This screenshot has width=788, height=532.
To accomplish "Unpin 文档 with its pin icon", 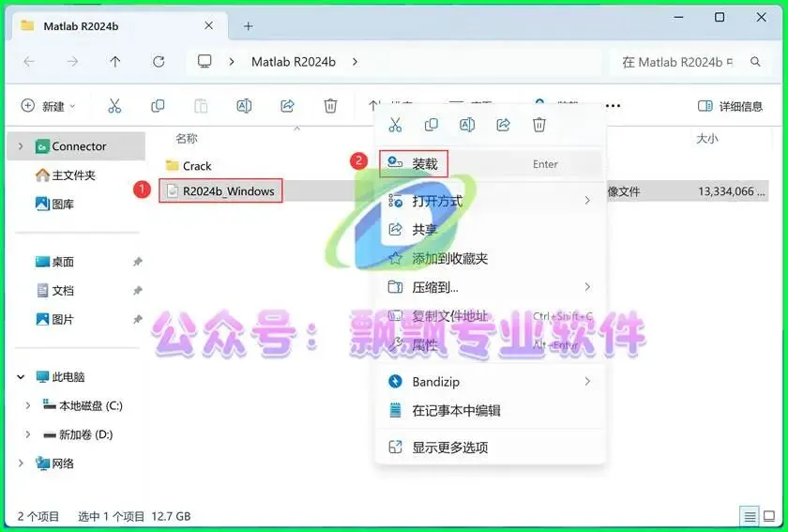I will point(137,290).
